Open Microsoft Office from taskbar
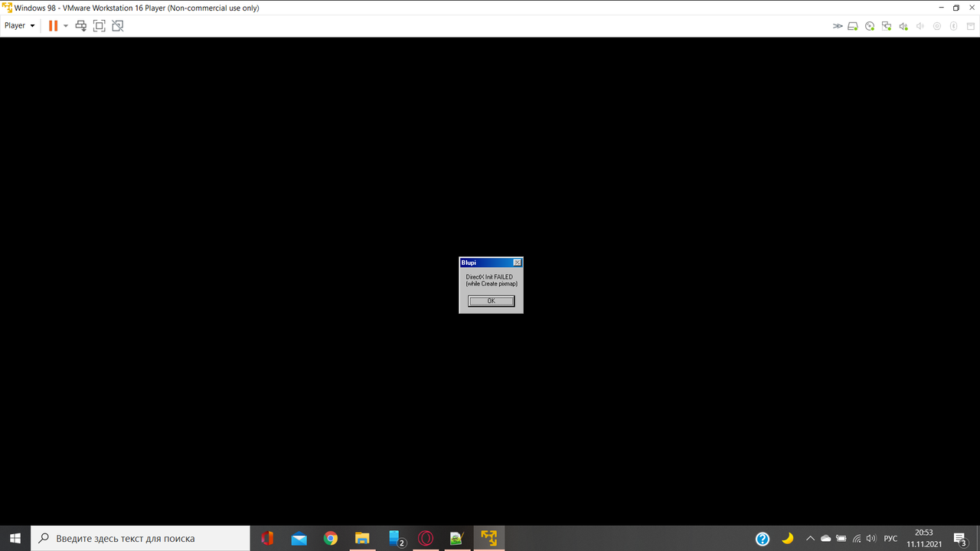The height and width of the screenshot is (551, 980). [x=266, y=538]
